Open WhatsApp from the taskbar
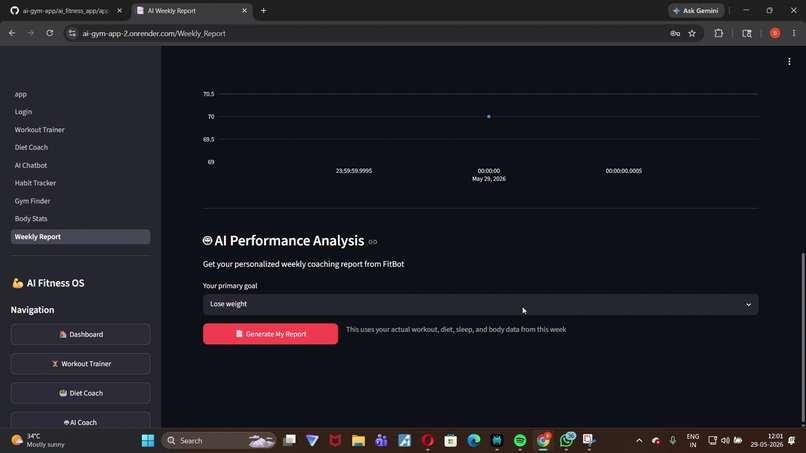The width and height of the screenshot is (806, 453). pyautogui.click(x=566, y=441)
